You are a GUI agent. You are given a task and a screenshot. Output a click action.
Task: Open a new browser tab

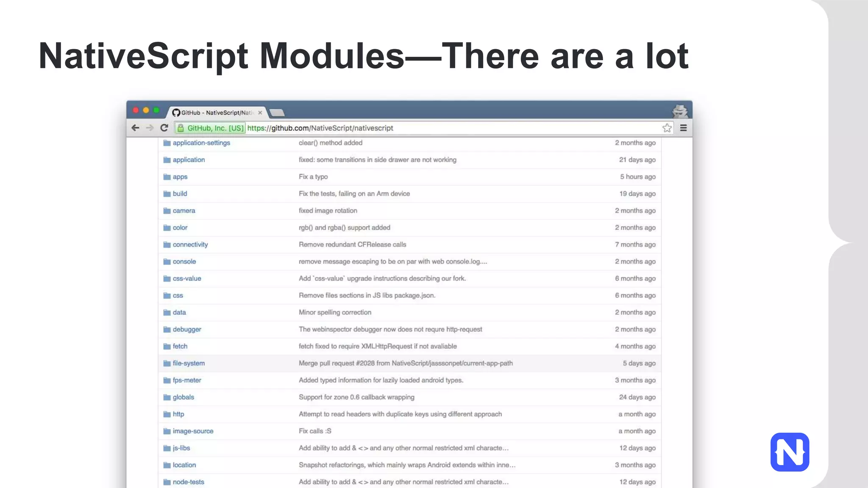(x=277, y=113)
